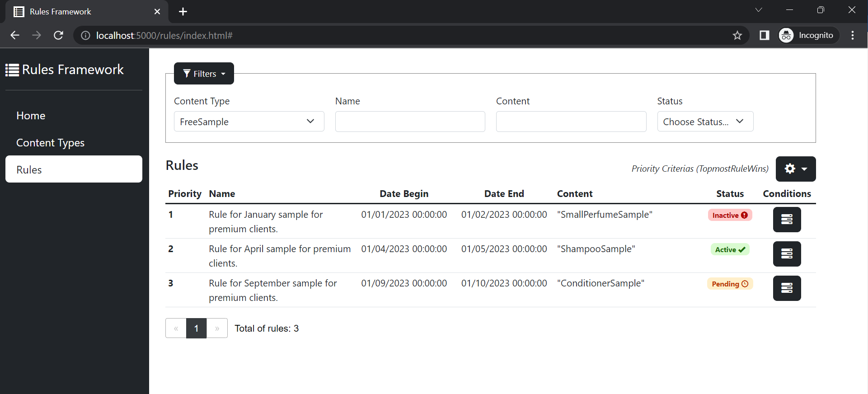Click the Rules Framework sidebar logo
Viewport: 868px width, 394px height.
[x=65, y=70]
